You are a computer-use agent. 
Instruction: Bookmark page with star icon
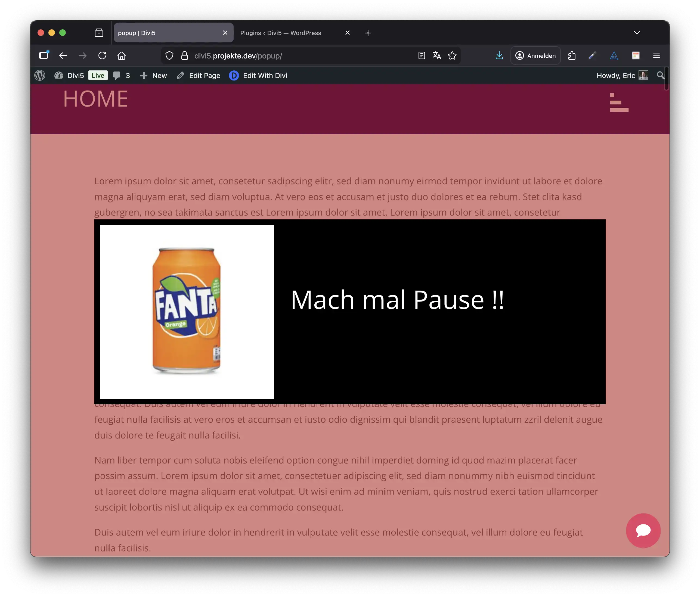tap(452, 56)
